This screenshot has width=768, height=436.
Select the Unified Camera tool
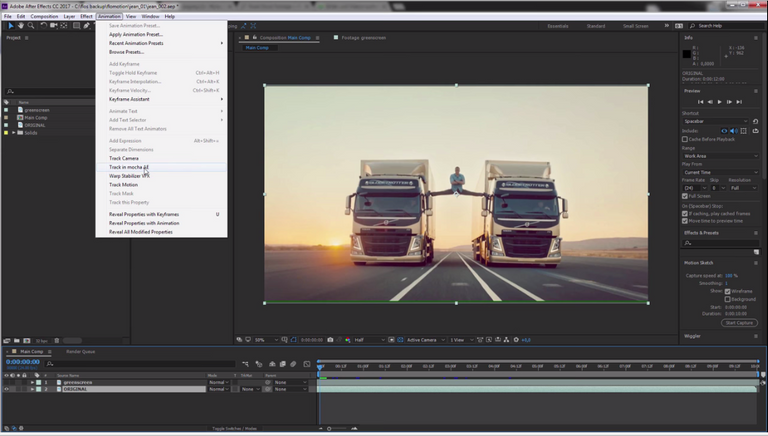point(54,25)
